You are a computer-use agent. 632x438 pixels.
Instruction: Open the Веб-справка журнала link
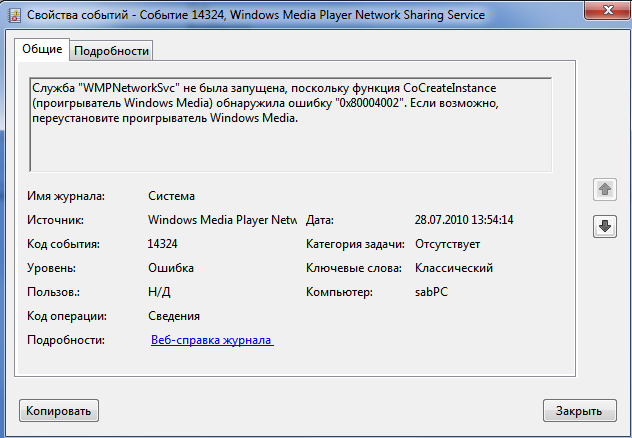212,340
